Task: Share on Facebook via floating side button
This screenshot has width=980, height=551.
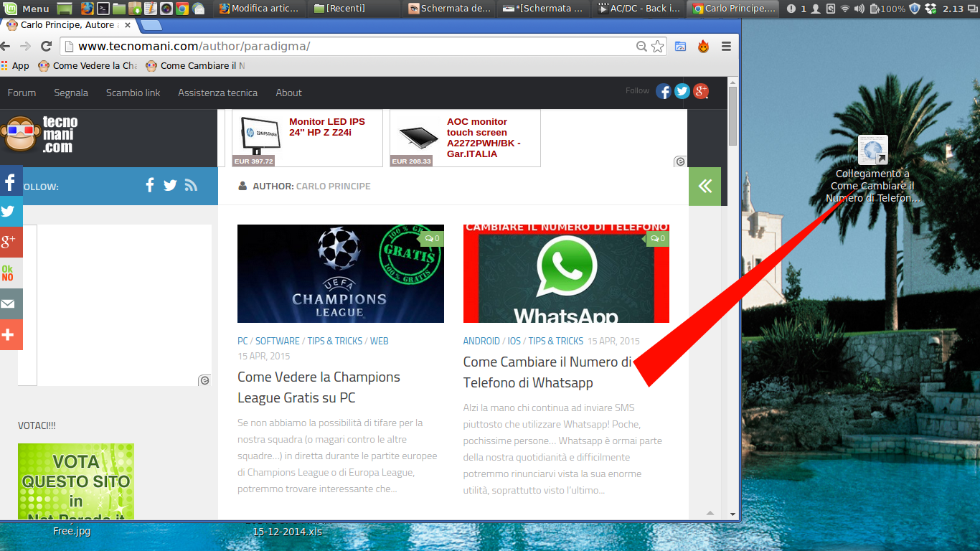Action: tap(11, 180)
